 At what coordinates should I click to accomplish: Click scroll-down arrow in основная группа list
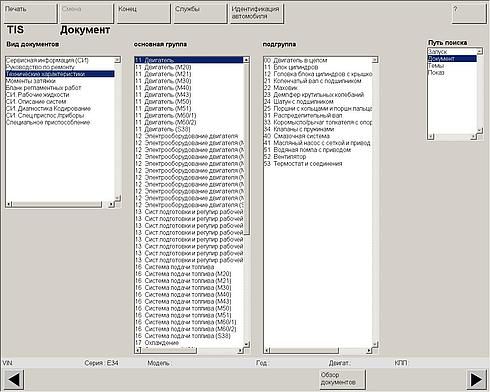246,344
